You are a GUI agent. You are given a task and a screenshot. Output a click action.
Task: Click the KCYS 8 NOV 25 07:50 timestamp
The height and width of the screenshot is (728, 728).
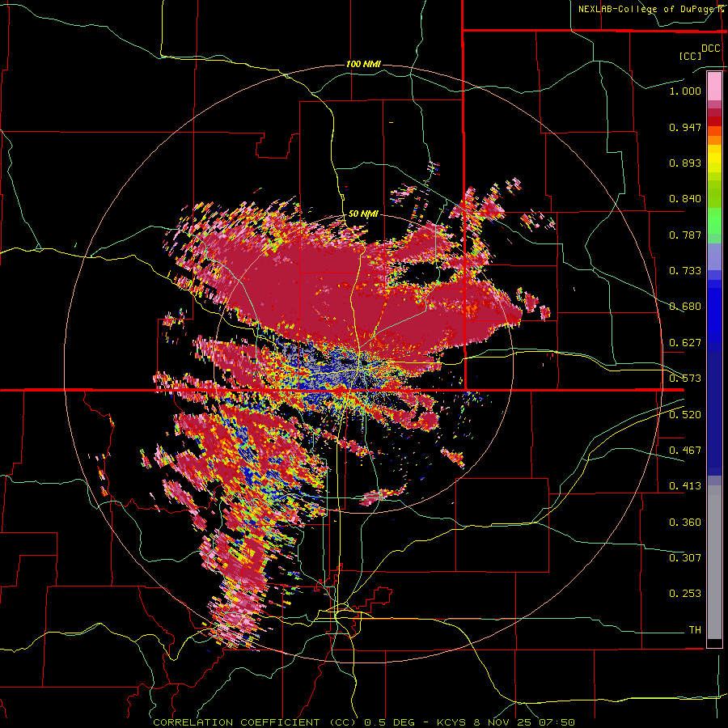pyautogui.click(x=506, y=722)
